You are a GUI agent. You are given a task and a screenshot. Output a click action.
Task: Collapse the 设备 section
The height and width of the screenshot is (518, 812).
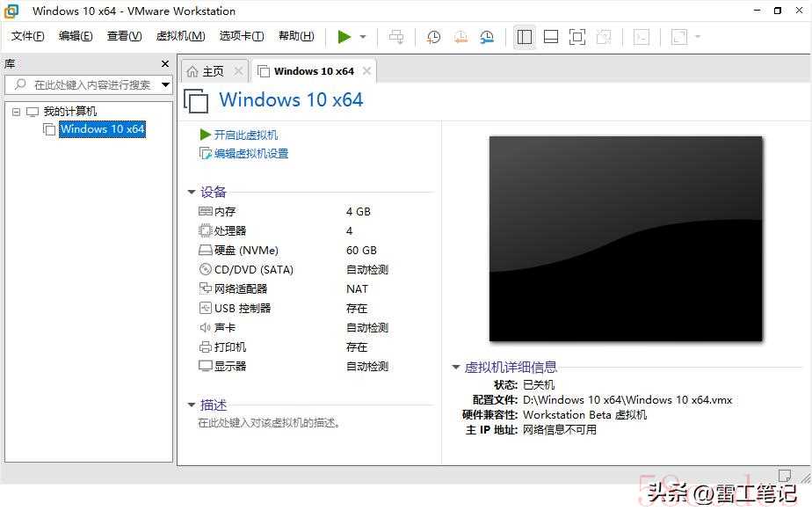pyautogui.click(x=192, y=192)
